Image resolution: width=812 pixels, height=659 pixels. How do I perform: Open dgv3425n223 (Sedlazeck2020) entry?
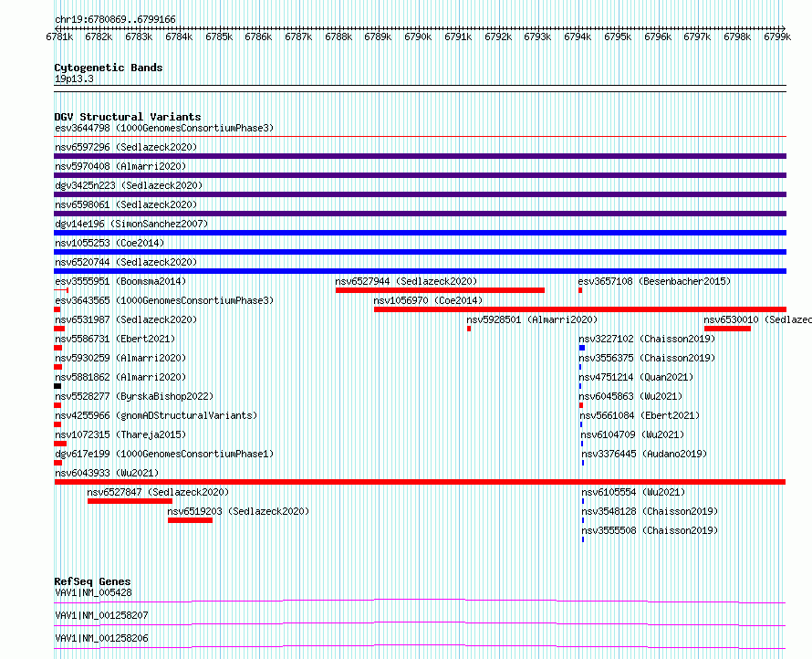click(129, 185)
